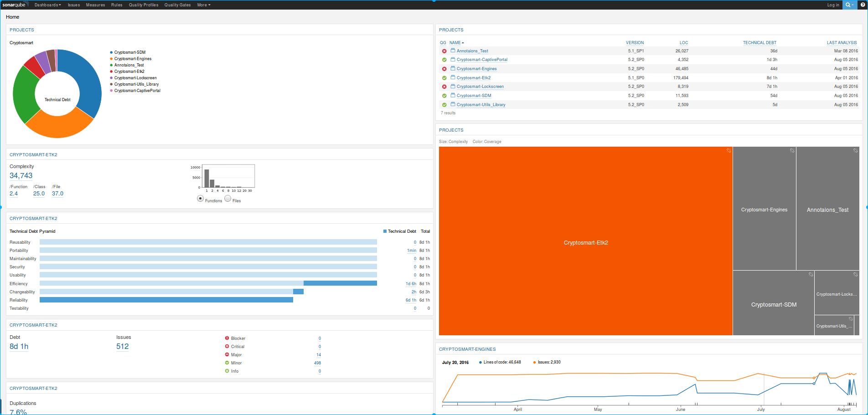This screenshot has width=868, height=415.
Task: Click the project icon beside Cryptosmart-Engines
Action: pos(453,68)
